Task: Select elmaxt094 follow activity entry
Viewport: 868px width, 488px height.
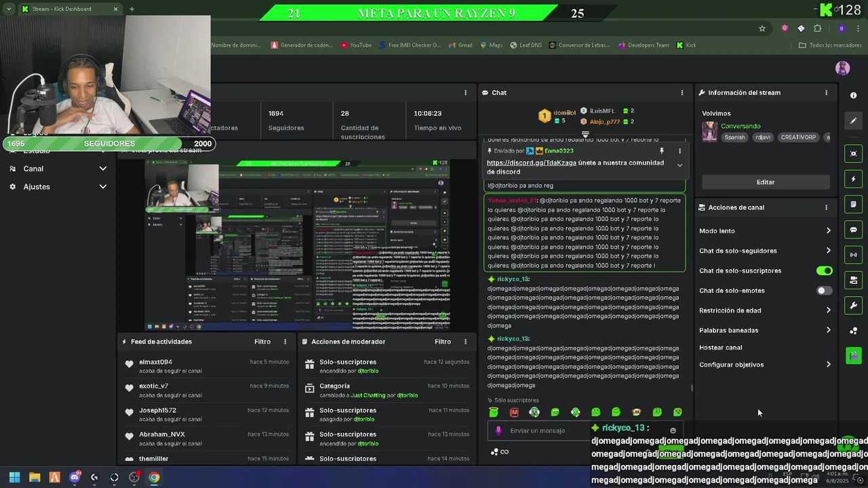Action: coord(206,367)
